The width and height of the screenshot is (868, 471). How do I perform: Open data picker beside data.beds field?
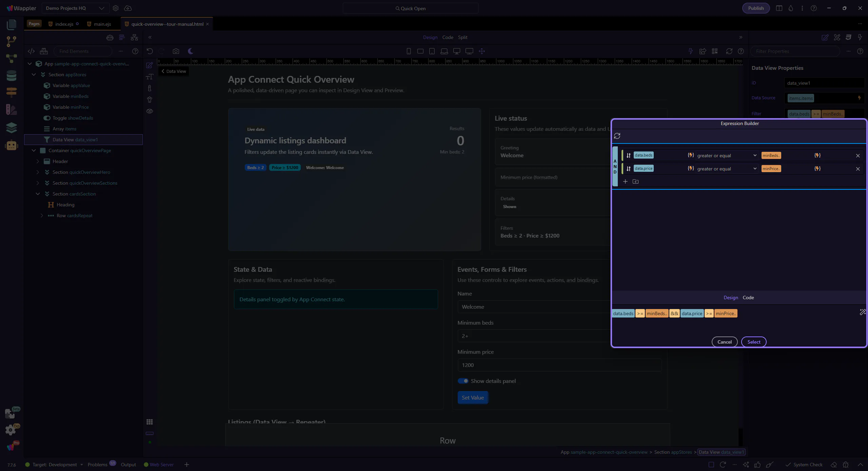pyautogui.click(x=691, y=155)
